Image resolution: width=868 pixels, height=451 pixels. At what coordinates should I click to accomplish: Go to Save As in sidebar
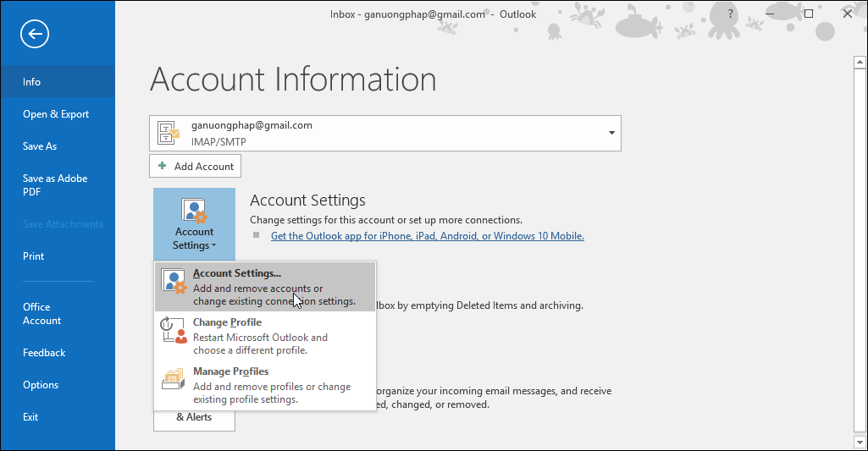(40, 146)
